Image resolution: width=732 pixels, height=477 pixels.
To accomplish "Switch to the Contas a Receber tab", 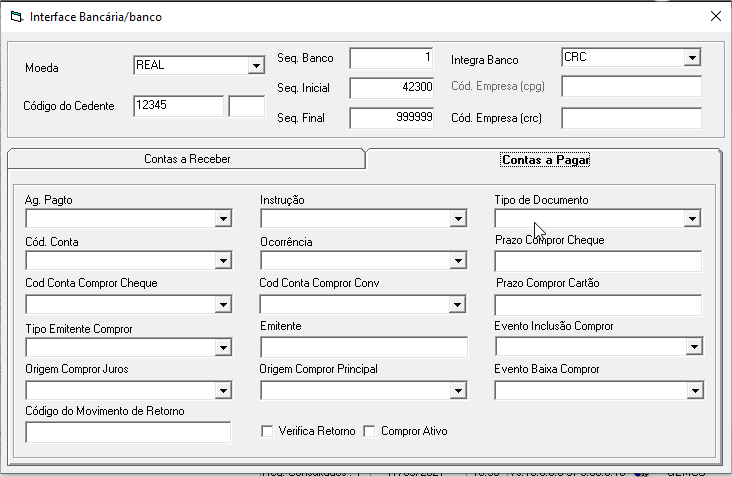I will tap(187, 159).
